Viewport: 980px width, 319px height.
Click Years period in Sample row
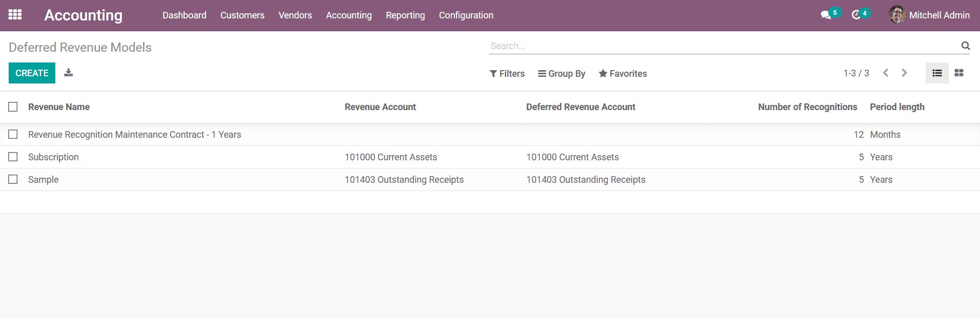point(881,180)
